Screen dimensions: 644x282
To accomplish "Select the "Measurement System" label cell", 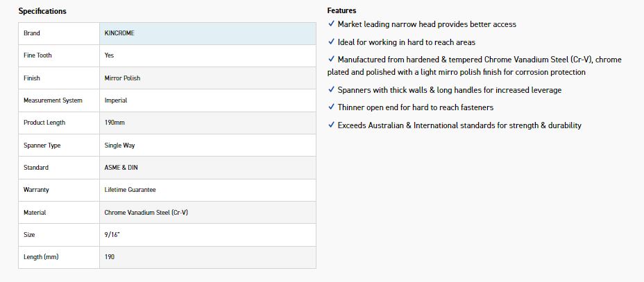I will pos(53,100).
